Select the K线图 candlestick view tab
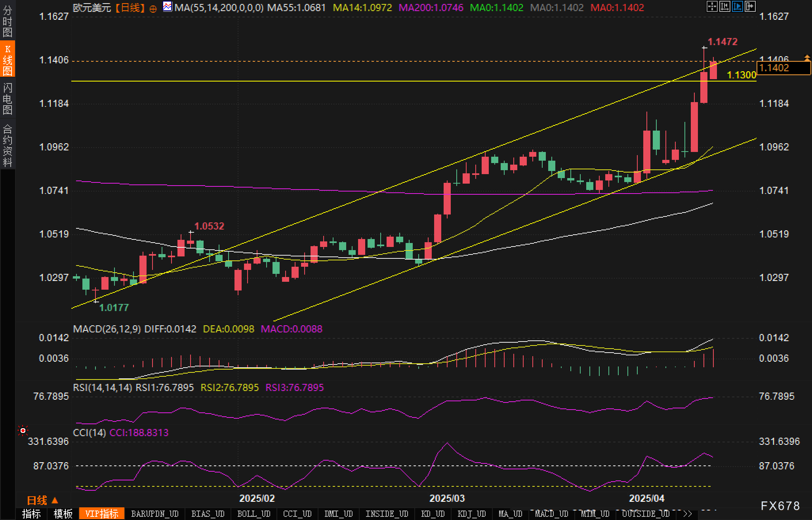This screenshot has width=812, height=520. [x=8, y=60]
